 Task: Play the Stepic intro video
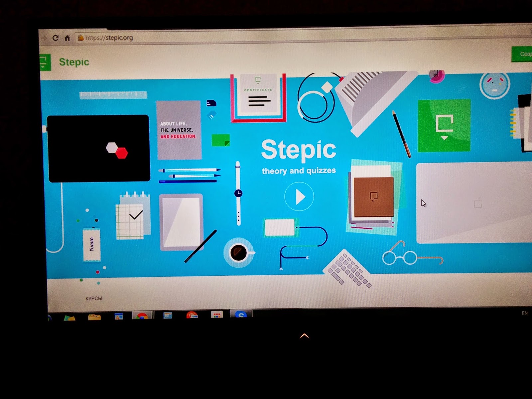pos(299,197)
